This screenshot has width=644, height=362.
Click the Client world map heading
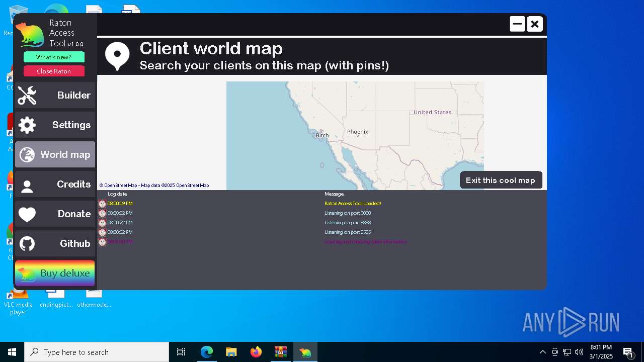211,48
